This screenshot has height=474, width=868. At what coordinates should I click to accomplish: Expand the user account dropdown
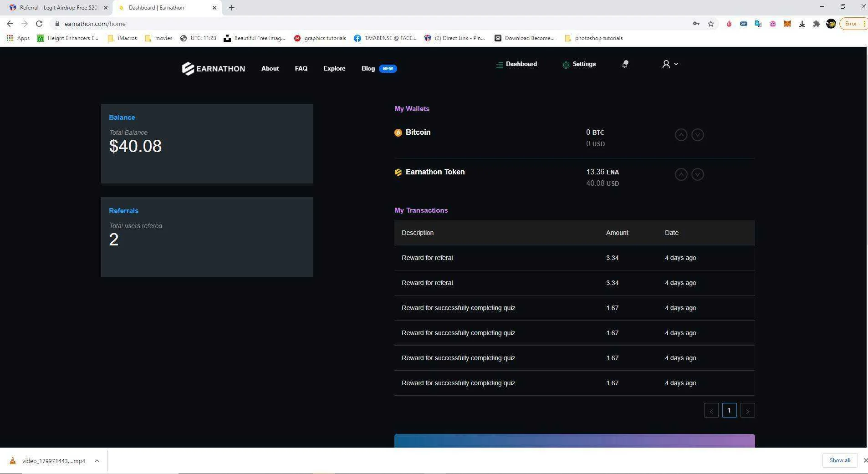[x=670, y=64]
